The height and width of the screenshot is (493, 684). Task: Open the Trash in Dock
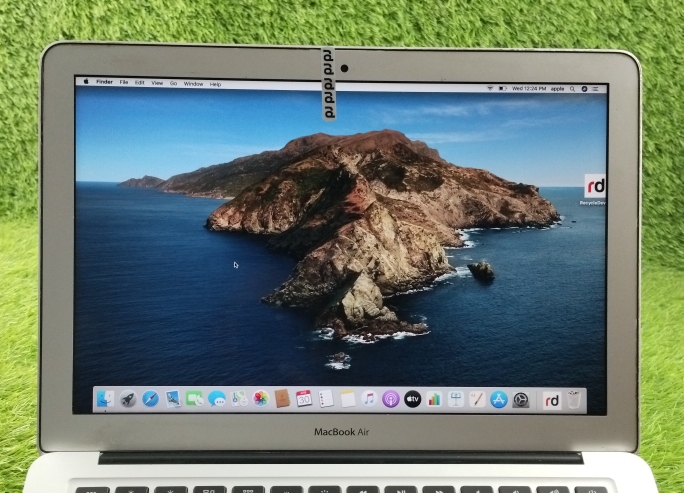(x=574, y=400)
